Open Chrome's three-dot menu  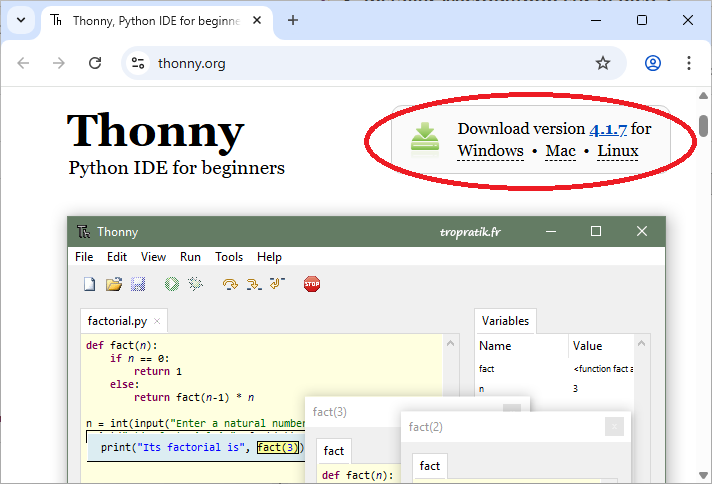tap(689, 63)
